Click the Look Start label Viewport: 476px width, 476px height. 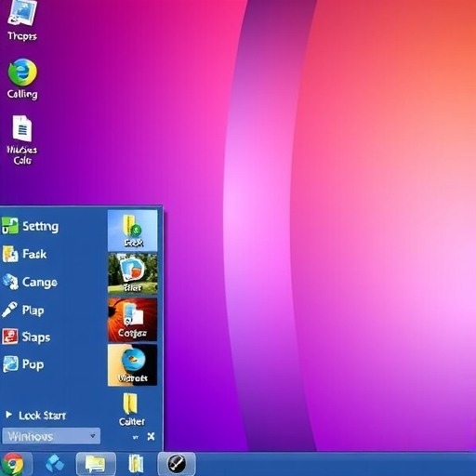point(43,416)
